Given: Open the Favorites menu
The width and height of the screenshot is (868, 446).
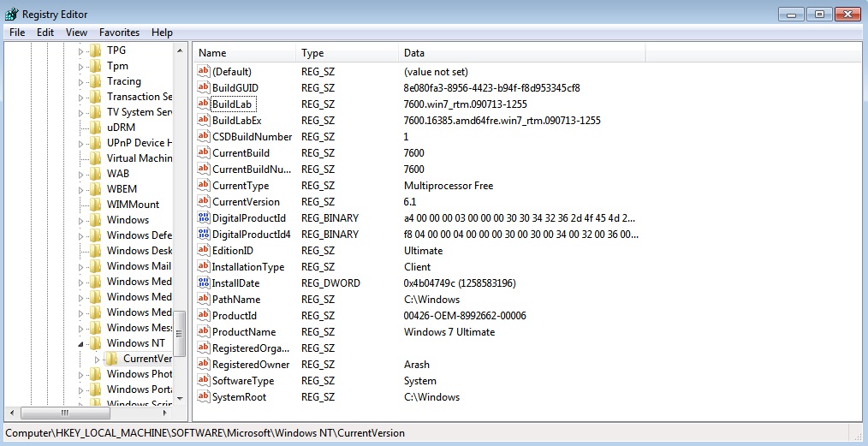Looking at the screenshot, I should click(x=120, y=32).
